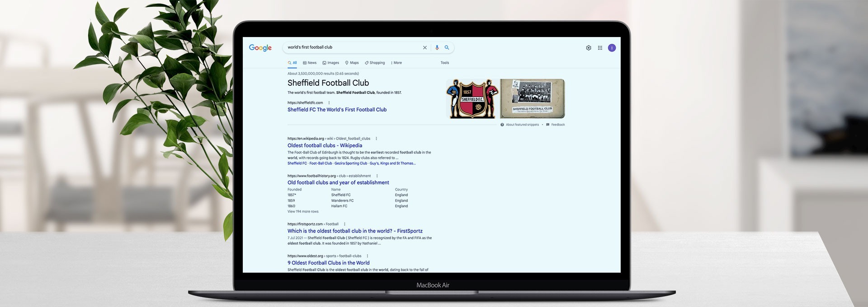Open the Tools filter options
Screen dimensions: 868x307
[445, 63]
